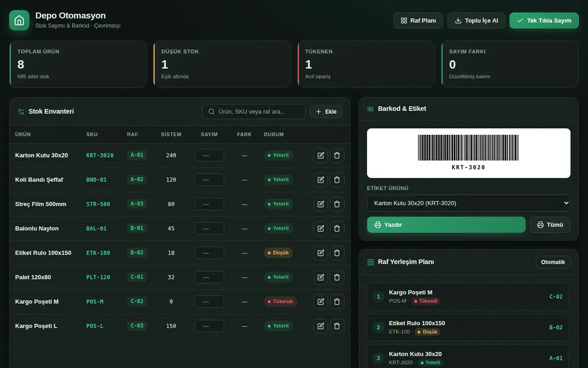Click the Toplam Ürün summary card

tap(78, 64)
